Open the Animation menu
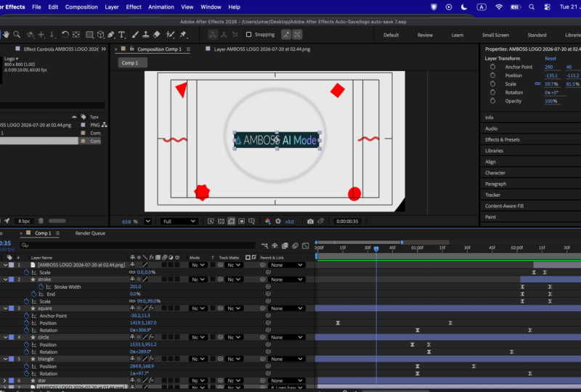581x392 pixels. (x=161, y=7)
